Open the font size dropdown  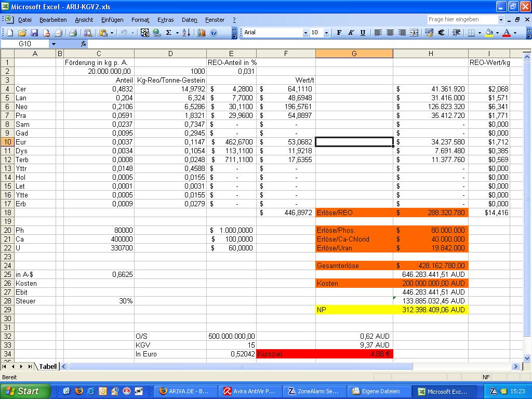(x=326, y=33)
